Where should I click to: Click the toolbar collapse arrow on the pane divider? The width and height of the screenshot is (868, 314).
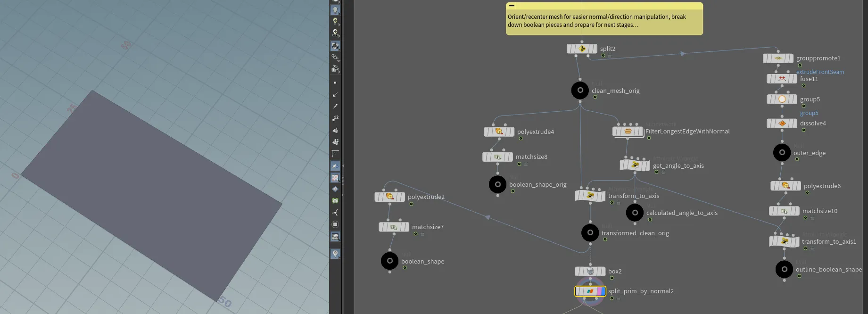(343, 165)
